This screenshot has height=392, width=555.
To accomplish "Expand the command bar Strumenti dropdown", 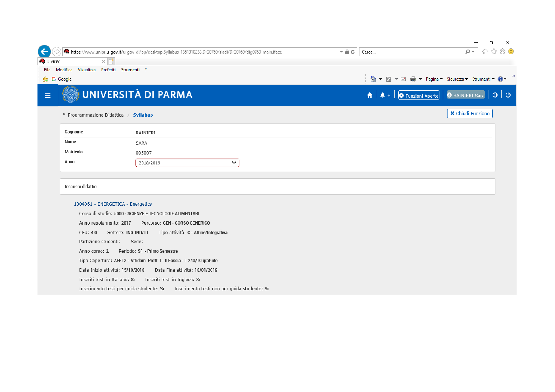I will pos(483,79).
